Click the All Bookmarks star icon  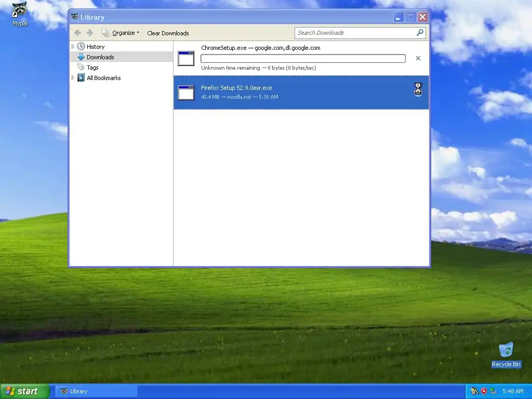[81, 78]
